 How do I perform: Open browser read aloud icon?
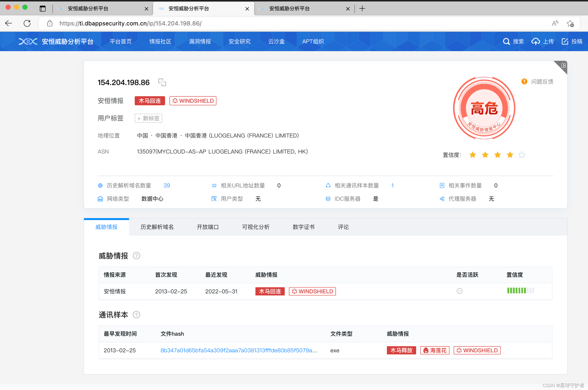555,23
